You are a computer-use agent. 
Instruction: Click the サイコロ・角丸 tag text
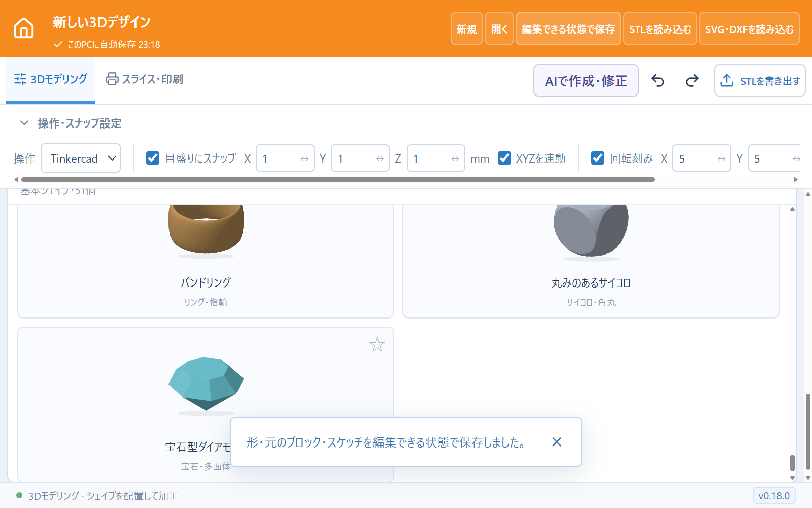tap(591, 302)
